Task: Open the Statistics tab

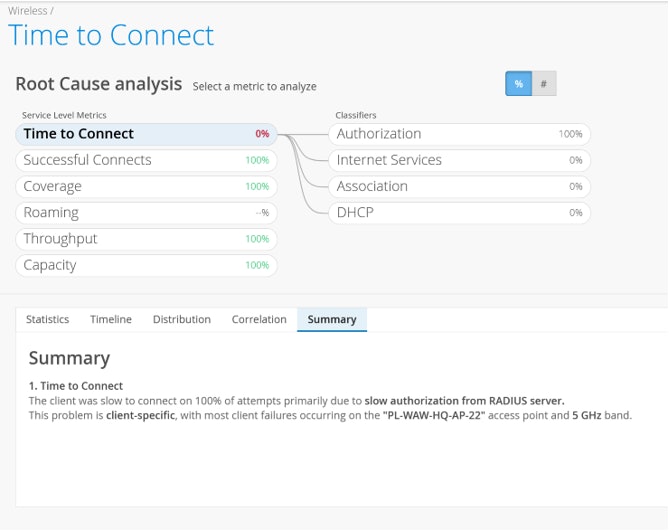Action: (47, 320)
